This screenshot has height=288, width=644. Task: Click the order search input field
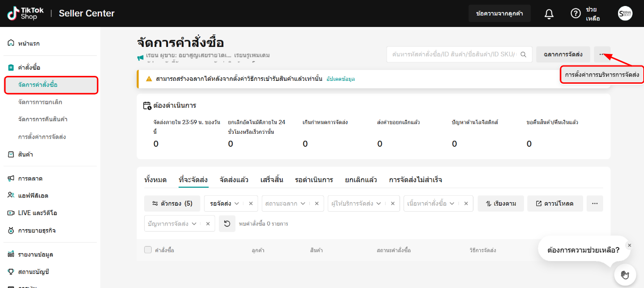pyautogui.click(x=454, y=54)
